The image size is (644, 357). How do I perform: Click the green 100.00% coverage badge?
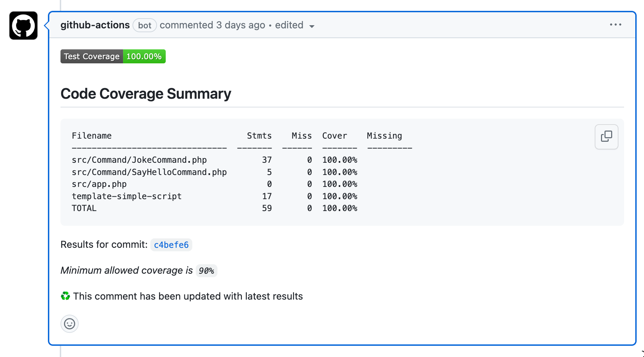144,56
